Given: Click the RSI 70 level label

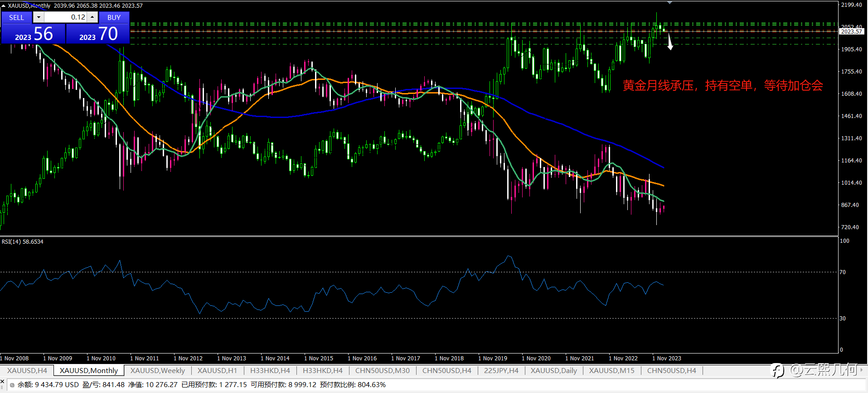Looking at the screenshot, I should click(842, 272).
